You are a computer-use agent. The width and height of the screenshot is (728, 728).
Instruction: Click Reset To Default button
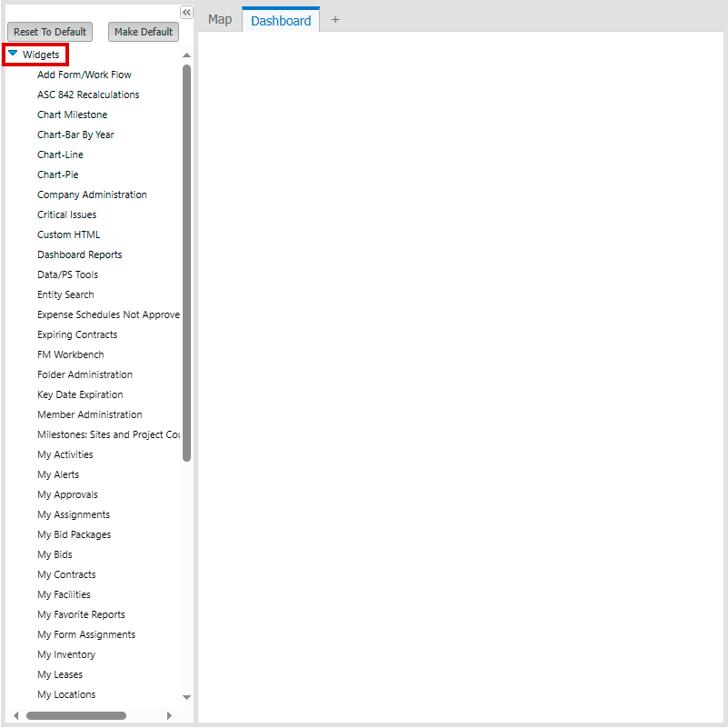50,32
